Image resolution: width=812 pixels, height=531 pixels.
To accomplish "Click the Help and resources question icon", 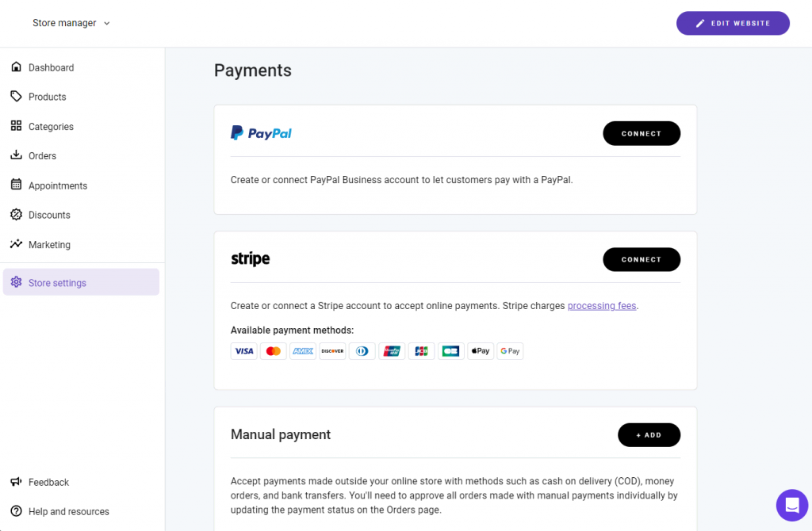I will point(16,511).
